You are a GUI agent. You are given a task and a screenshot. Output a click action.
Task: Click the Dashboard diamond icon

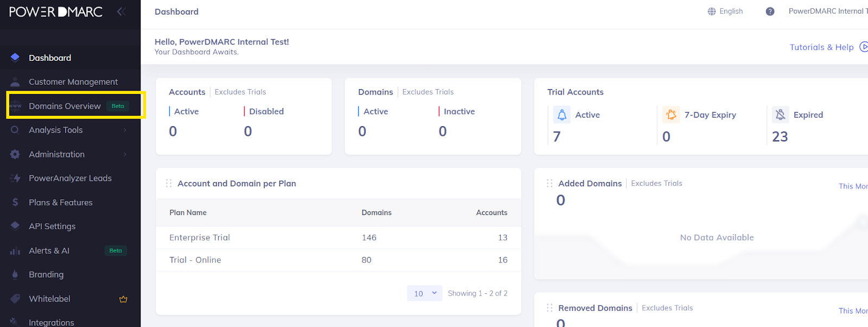pyautogui.click(x=15, y=58)
